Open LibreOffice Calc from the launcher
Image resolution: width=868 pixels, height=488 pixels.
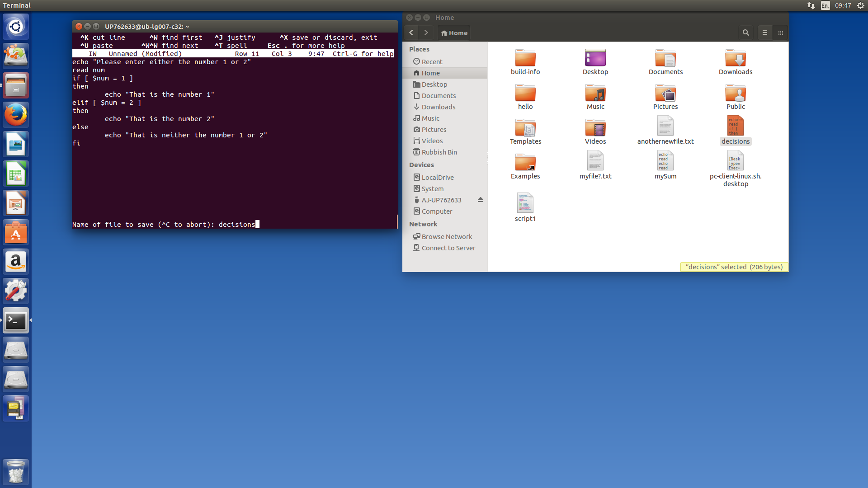16,174
